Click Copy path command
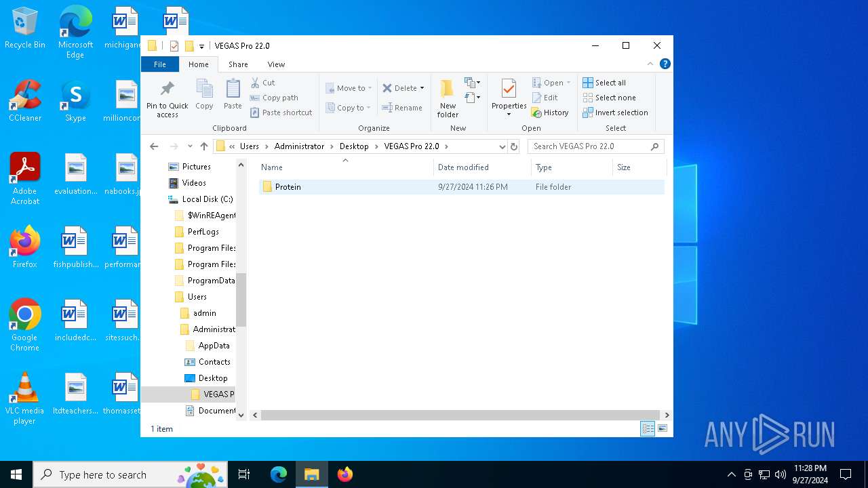The height and width of the screenshot is (488, 868). point(274,98)
